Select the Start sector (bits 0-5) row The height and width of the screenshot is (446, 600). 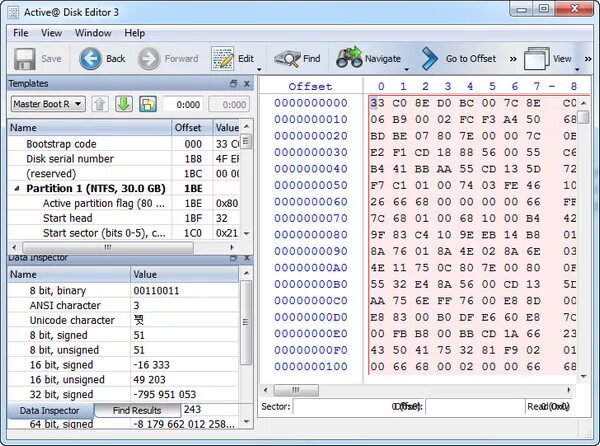[x=124, y=233]
